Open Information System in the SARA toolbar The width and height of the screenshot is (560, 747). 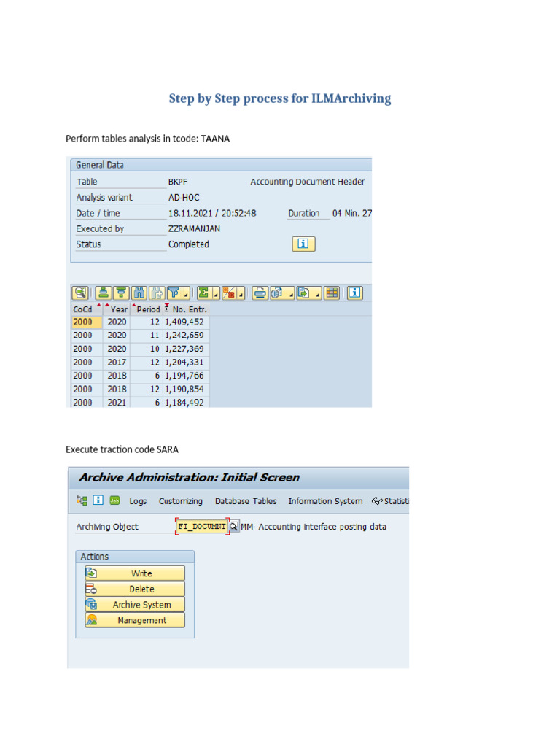325,501
